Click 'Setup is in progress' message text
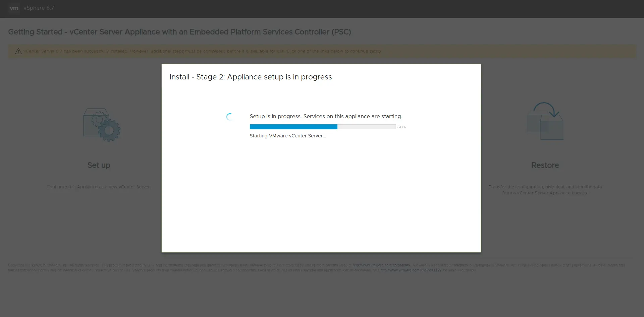 pyautogui.click(x=326, y=116)
